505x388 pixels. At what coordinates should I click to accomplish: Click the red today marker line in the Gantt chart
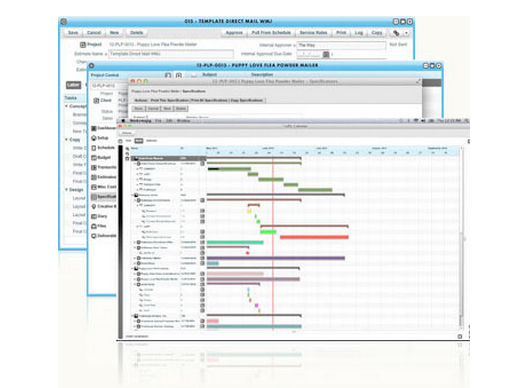click(273, 243)
